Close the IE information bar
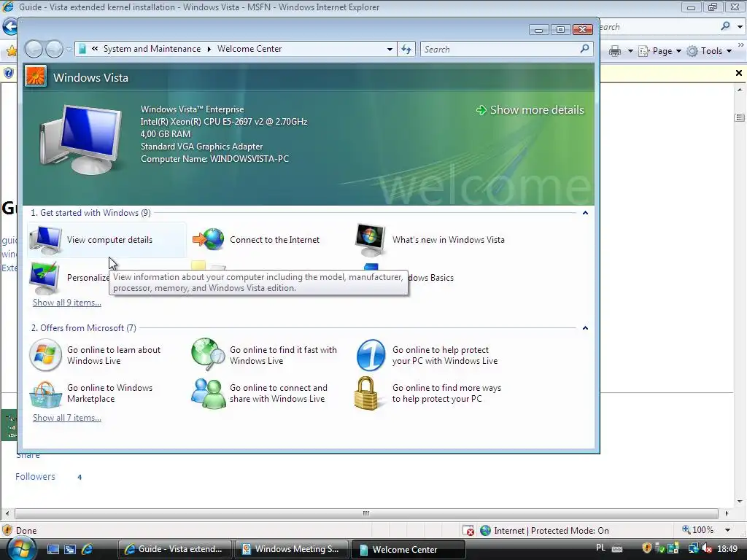This screenshot has height=560, width=747. [x=738, y=73]
